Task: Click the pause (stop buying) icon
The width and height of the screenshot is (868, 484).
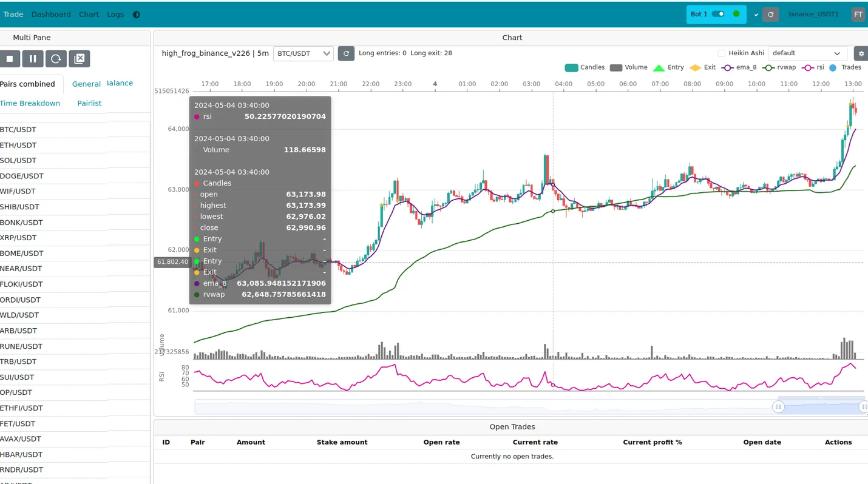Action: point(33,59)
